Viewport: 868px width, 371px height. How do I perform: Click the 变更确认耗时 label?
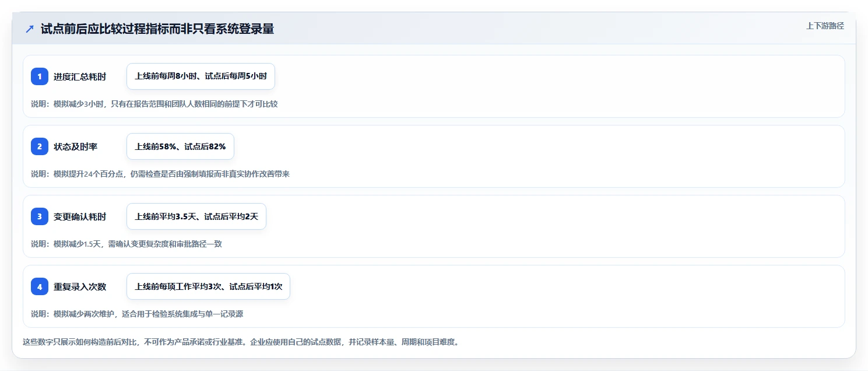point(80,216)
